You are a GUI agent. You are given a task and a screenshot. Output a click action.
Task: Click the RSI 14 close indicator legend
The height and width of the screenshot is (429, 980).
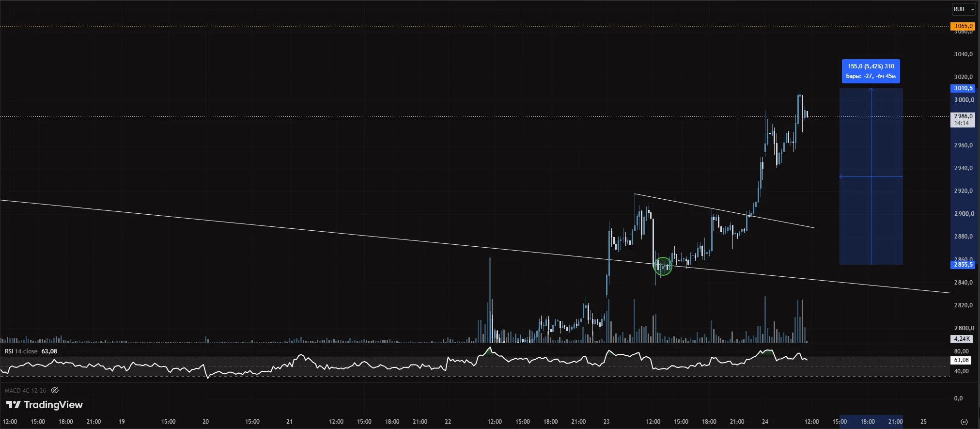click(x=21, y=351)
